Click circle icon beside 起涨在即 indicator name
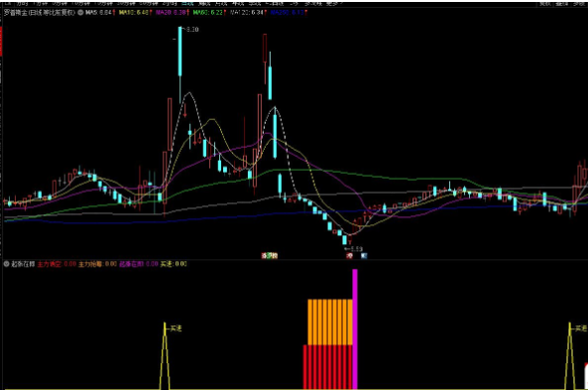The image size is (588, 390). 6,264
